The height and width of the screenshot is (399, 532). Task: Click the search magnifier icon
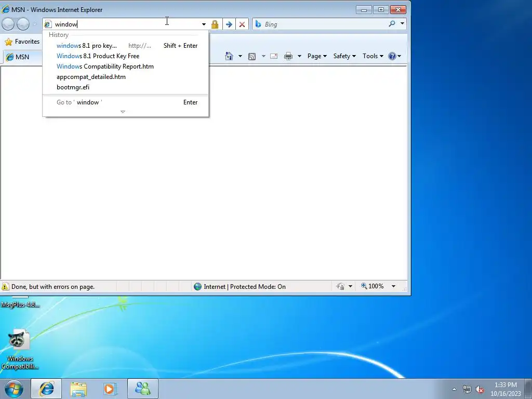pos(392,24)
